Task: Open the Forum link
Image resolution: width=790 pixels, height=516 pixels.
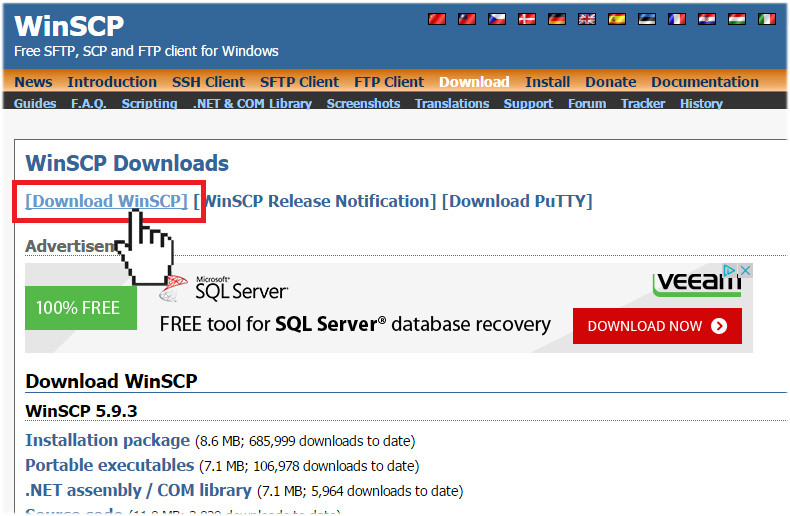Action: (x=587, y=103)
